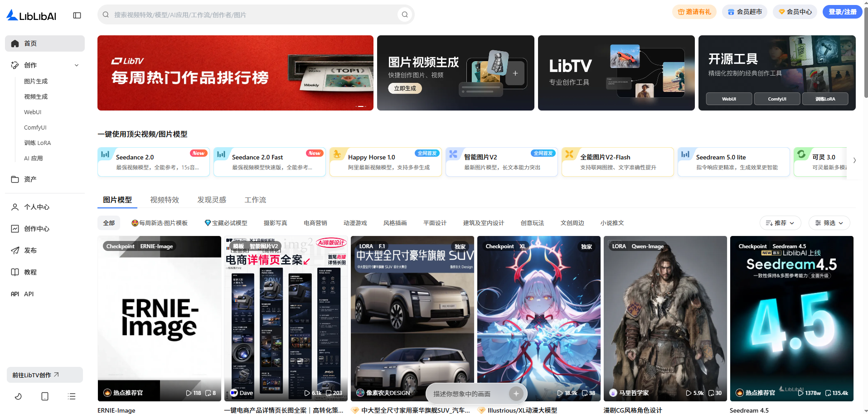Viewport: 868px width, 414px height.
Task: Select 全部 category filter
Action: [109, 223]
